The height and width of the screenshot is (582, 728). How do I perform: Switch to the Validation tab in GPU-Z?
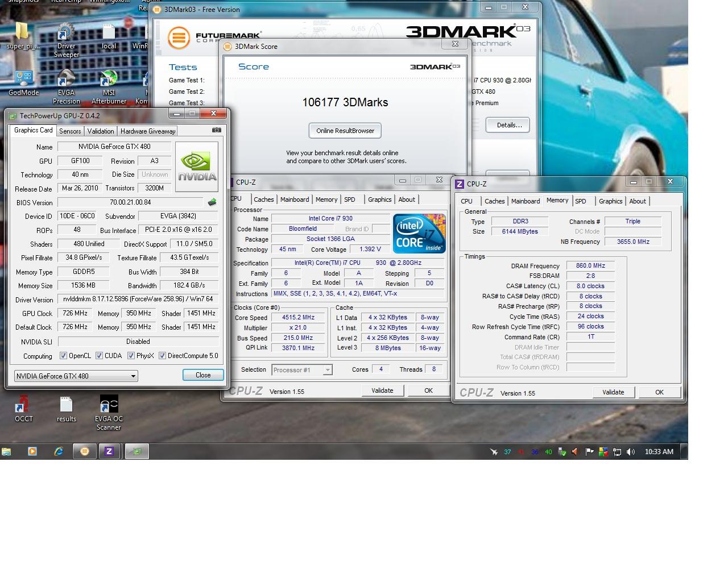click(101, 131)
